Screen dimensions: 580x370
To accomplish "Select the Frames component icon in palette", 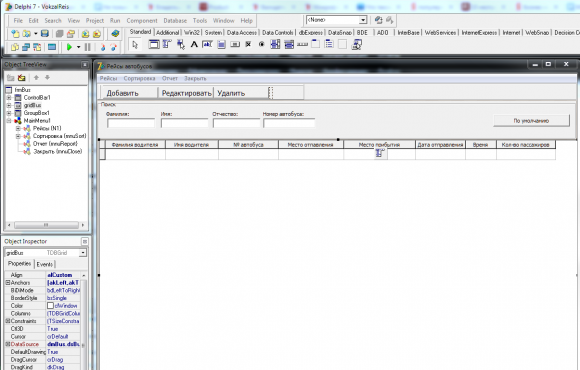I will pyautogui.click(x=154, y=45).
